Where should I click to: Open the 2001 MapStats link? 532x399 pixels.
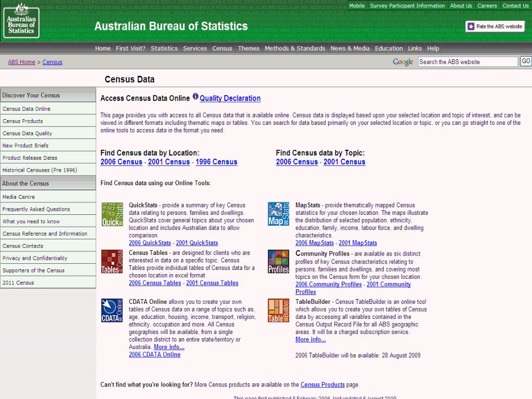(x=358, y=243)
